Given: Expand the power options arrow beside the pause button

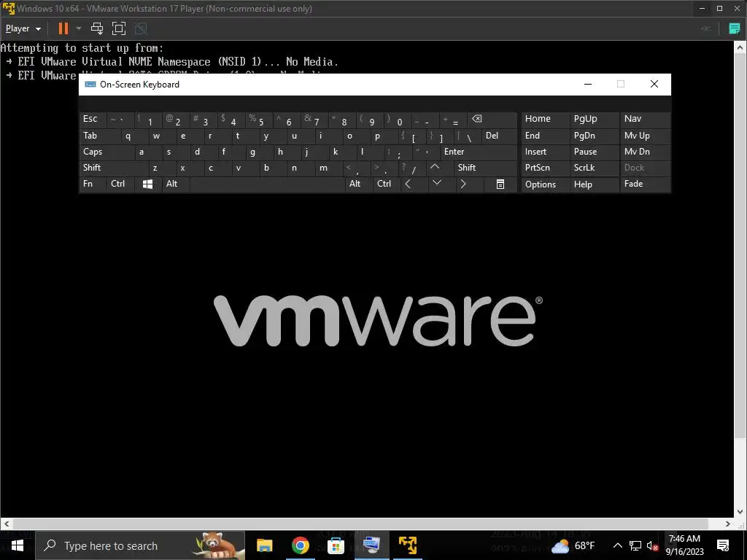Looking at the screenshot, I should (x=79, y=28).
